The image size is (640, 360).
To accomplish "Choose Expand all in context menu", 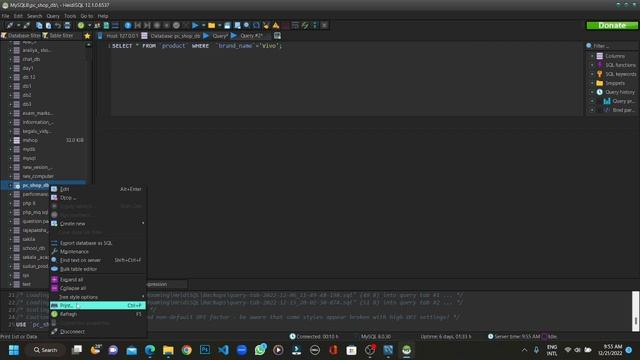I will (x=98, y=280).
